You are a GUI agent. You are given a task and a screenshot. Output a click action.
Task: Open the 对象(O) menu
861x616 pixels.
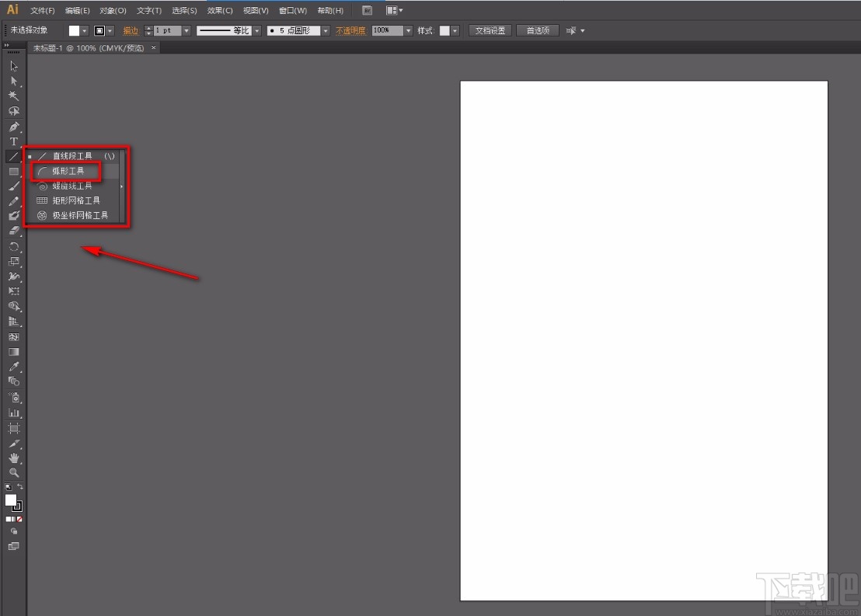tap(113, 10)
